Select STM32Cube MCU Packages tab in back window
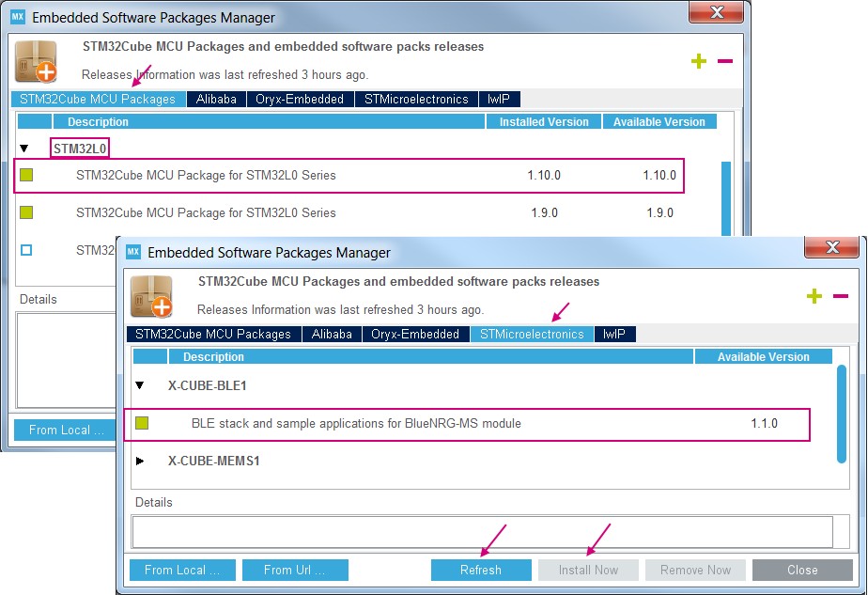This screenshot has height=595, width=868. 98,100
